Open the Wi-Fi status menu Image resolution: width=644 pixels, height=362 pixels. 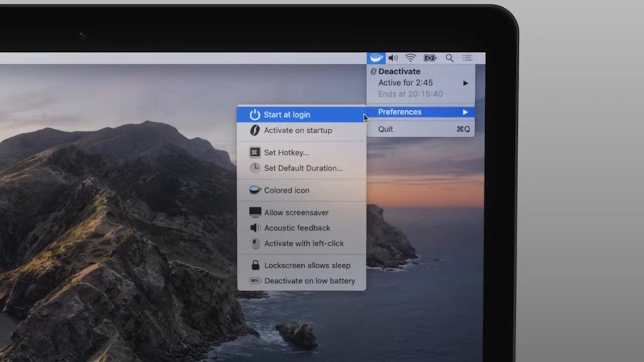(411, 58)
